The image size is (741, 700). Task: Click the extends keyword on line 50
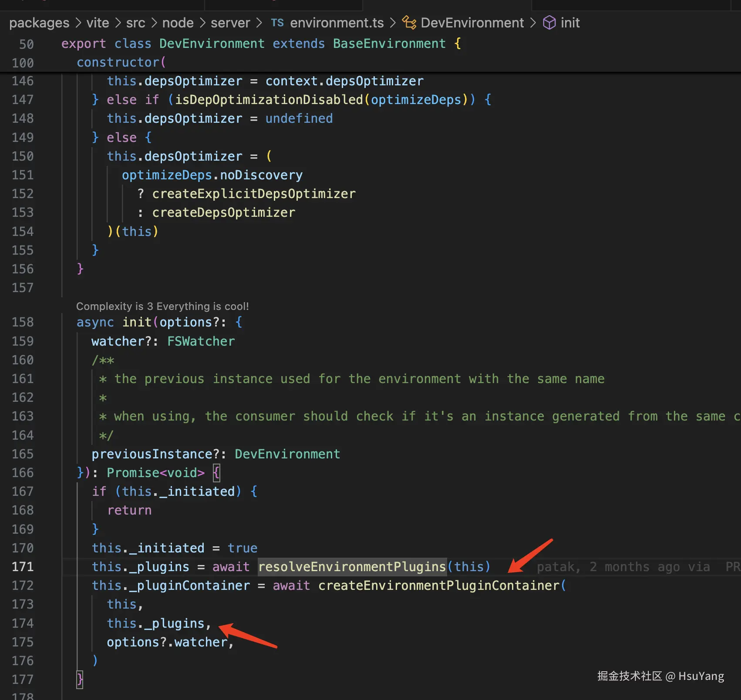coord(299,44)
